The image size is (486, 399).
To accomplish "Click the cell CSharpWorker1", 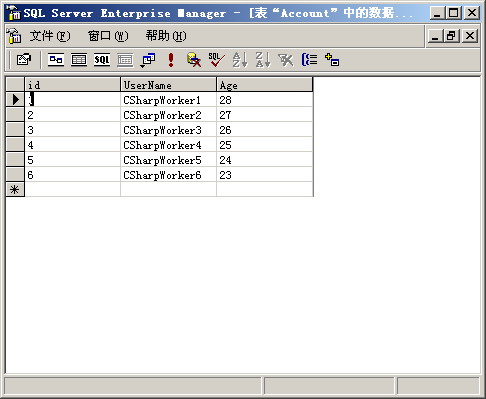I will point(168,100).
